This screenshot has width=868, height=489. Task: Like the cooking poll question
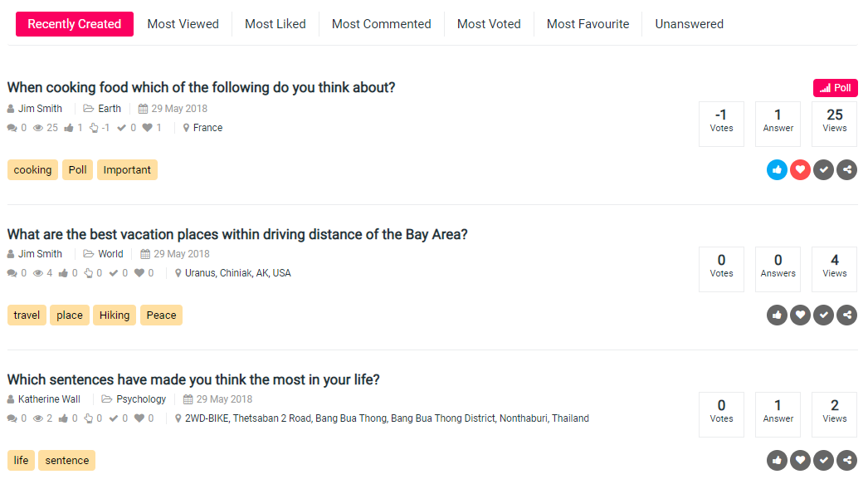[x=777, y=170]
